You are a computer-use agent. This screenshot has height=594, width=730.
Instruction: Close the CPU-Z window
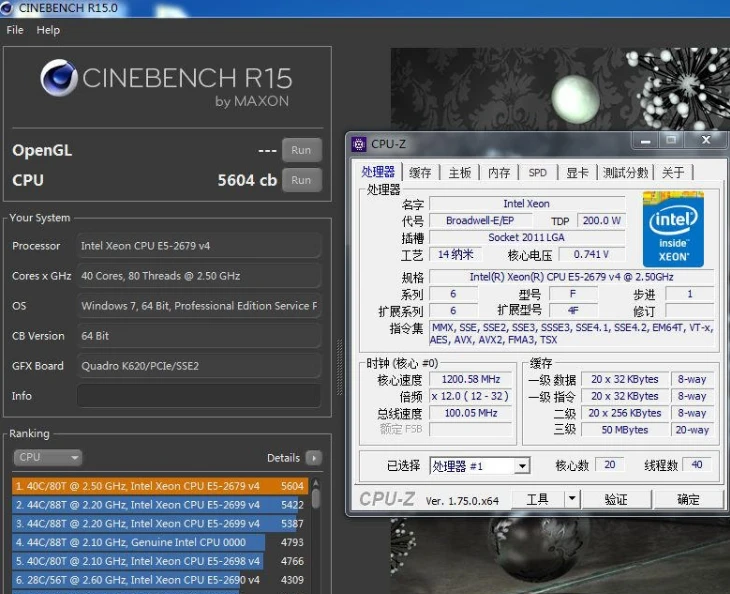click(706, 141)
